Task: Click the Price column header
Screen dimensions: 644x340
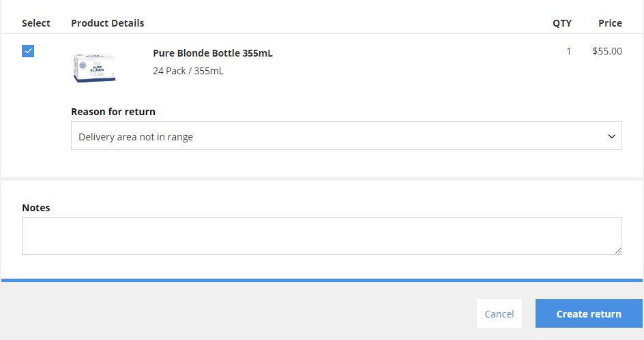Action: point(610,23)
